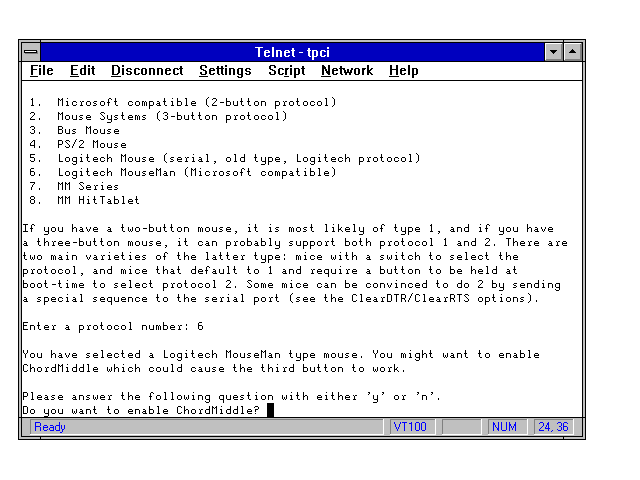The image size is (640, 480).
Task: Click the 'Logitech MouseMan (Microsoft compatible)' list entry
Action: pyautogui.click(x=196, y=172)
